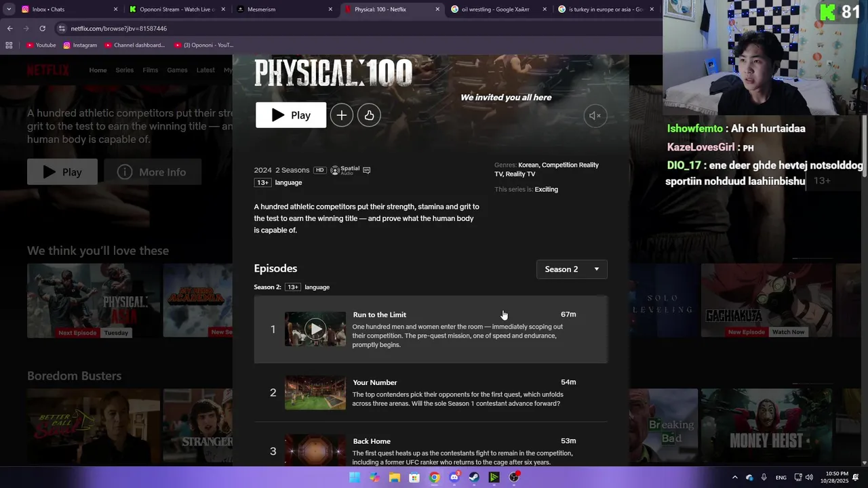
Task: Click the subtitles icon beside Spatial Audio
Action: [x=367, y=170]
